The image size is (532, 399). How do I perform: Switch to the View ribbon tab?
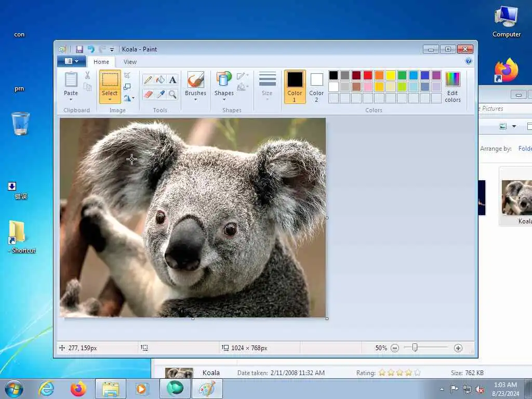point(130,62)
